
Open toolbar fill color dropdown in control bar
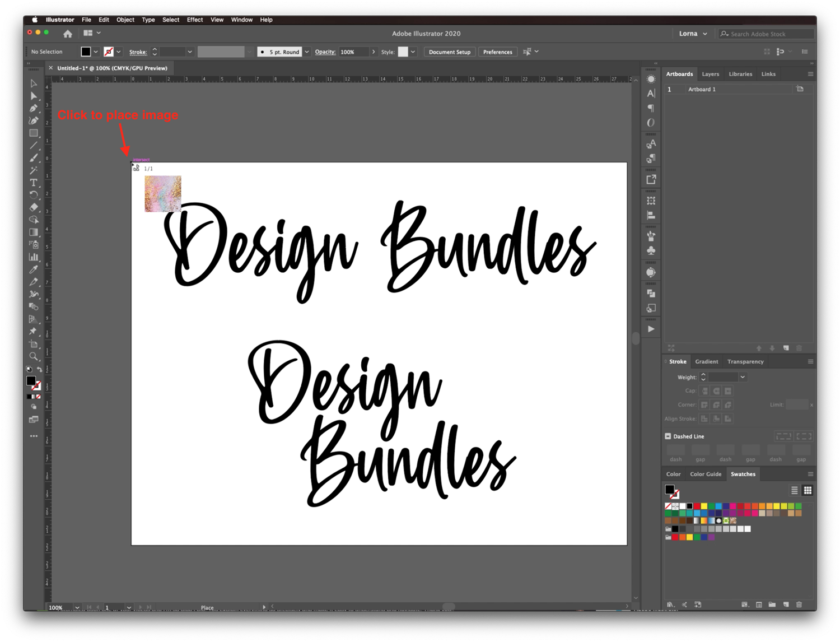(96, 52)
